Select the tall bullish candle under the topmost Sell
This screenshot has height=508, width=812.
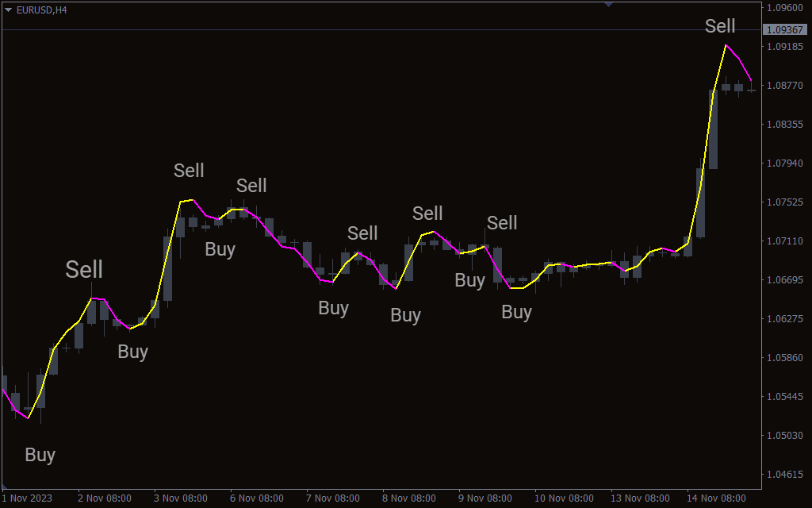pos(713,129)
